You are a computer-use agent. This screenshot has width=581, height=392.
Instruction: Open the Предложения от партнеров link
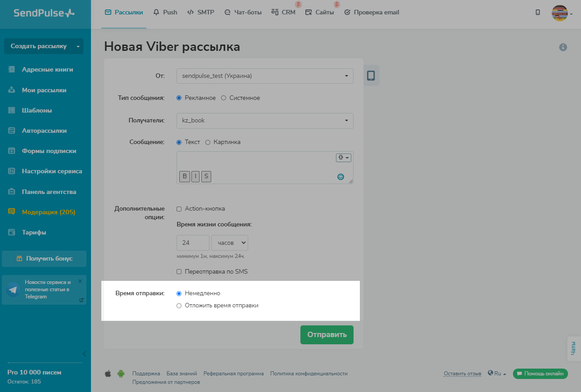[166, 382]
